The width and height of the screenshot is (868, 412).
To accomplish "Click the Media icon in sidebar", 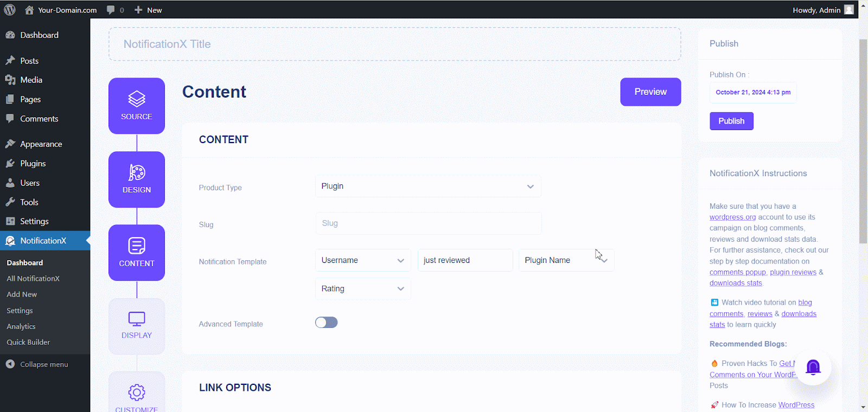I will tap(10, 80).
